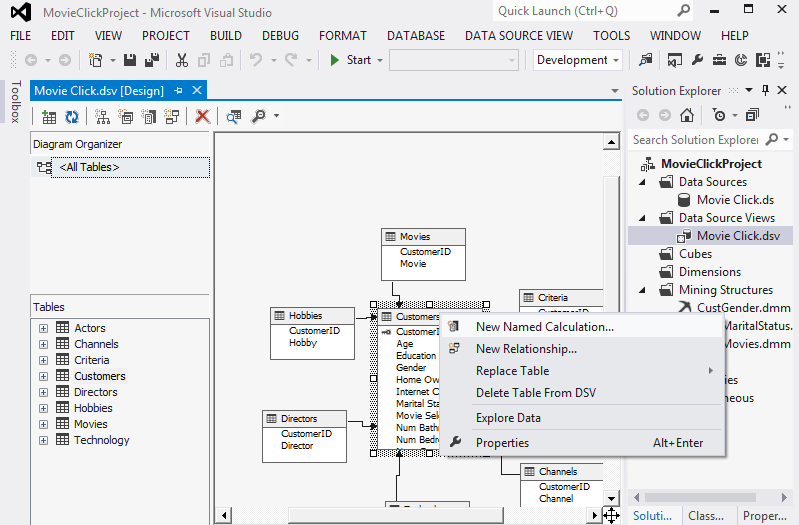
Task: Click the Hobbies table header in diagram
Action: [x=312, y=316]
